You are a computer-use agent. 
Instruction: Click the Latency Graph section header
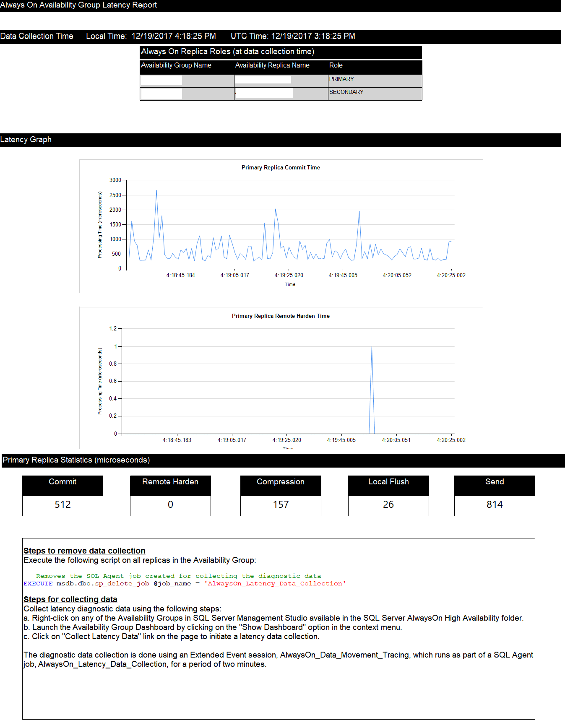pos(26,140)
